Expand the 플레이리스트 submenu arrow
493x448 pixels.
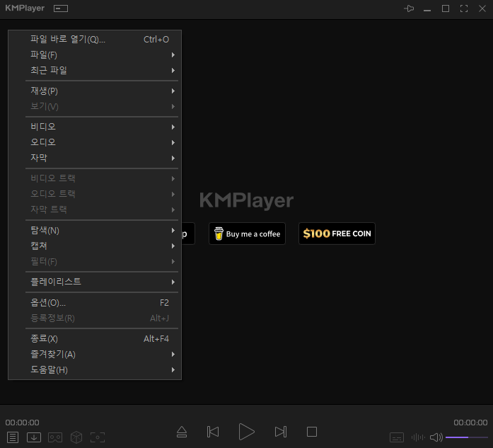coord(173,282)
